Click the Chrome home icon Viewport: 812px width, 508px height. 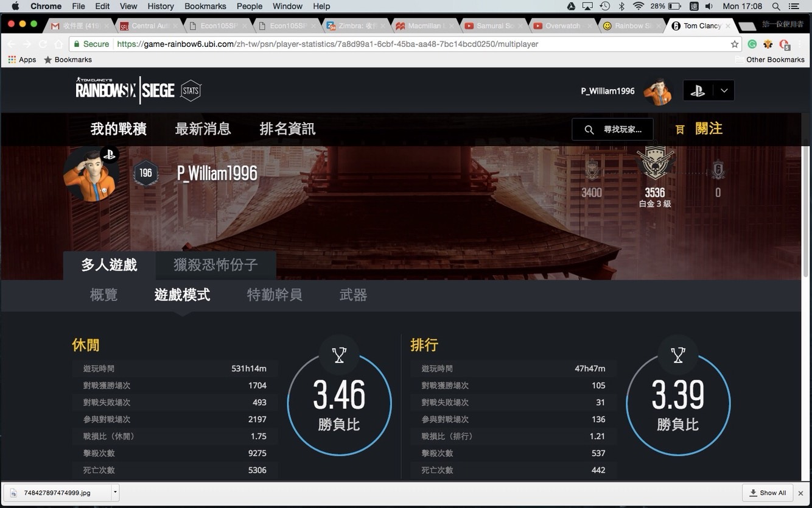click(58, 44)
